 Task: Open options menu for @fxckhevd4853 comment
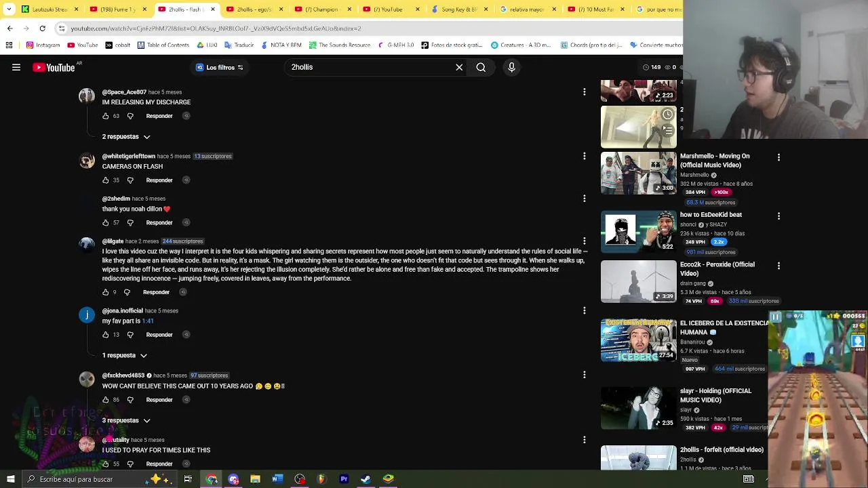point(584,374)
